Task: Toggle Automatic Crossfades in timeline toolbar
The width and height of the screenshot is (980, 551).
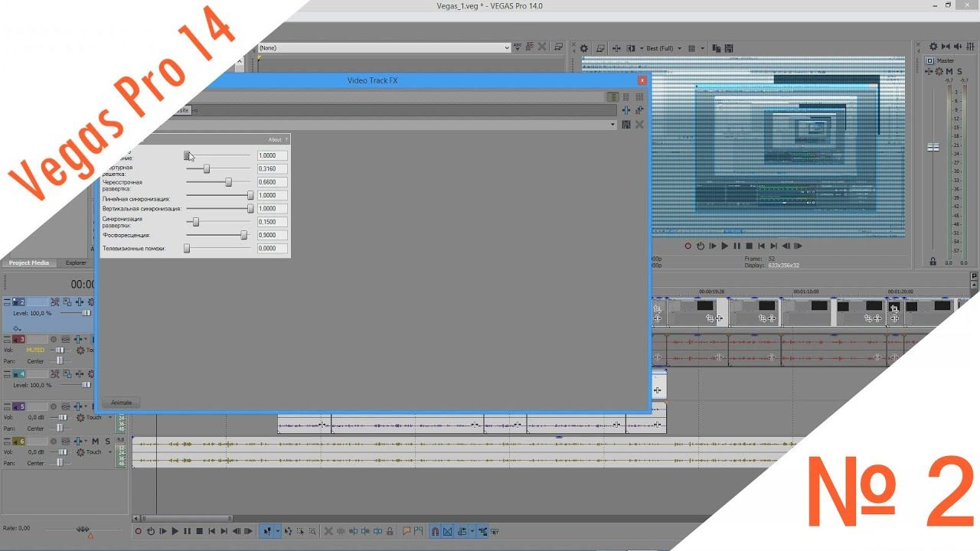Action: [x=448, y=531]
